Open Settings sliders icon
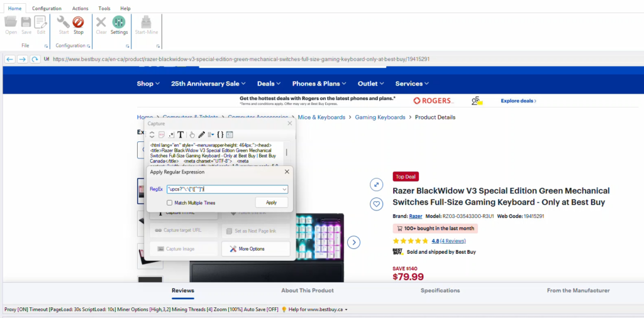This screenshot has width=644, height=318. tap(119, 22)
